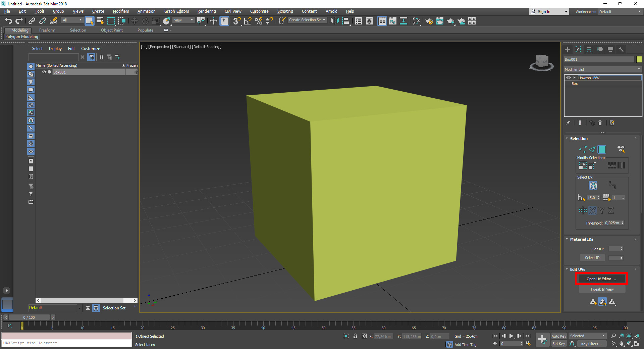Switch to the Freeform ribbon tab

[x=47, y=30]
